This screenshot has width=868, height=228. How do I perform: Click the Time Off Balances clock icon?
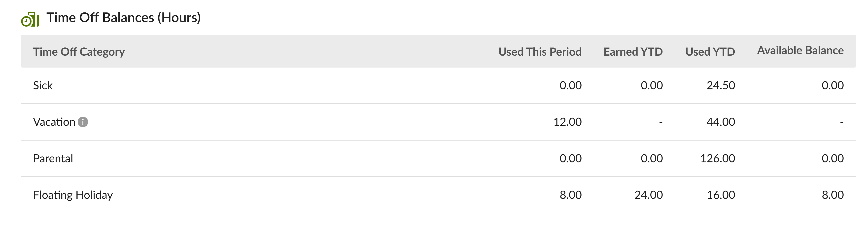coord(30,19)
